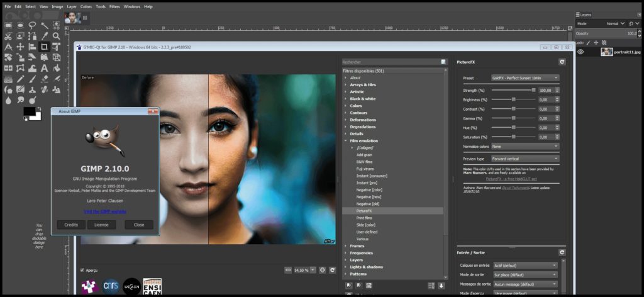Open the Mode de sortie dropdown
The height and width of the screenshot is (297, 644).
point(525,275)
